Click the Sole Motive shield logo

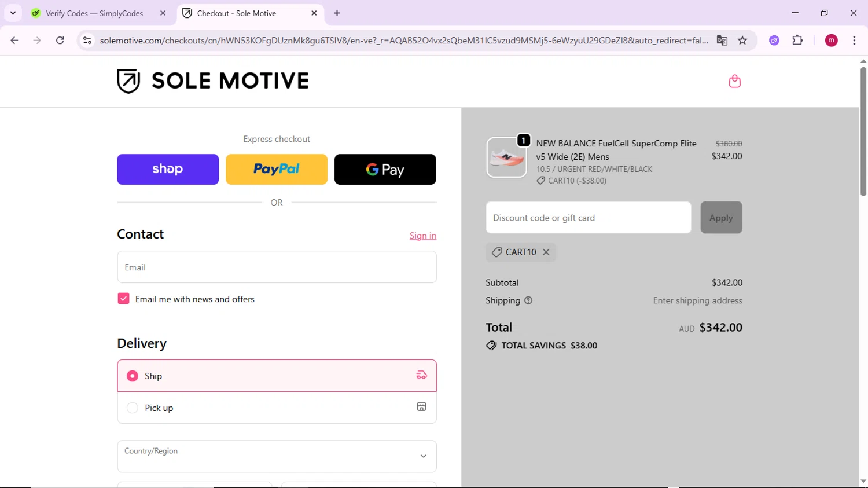click(x=128, y=81)
